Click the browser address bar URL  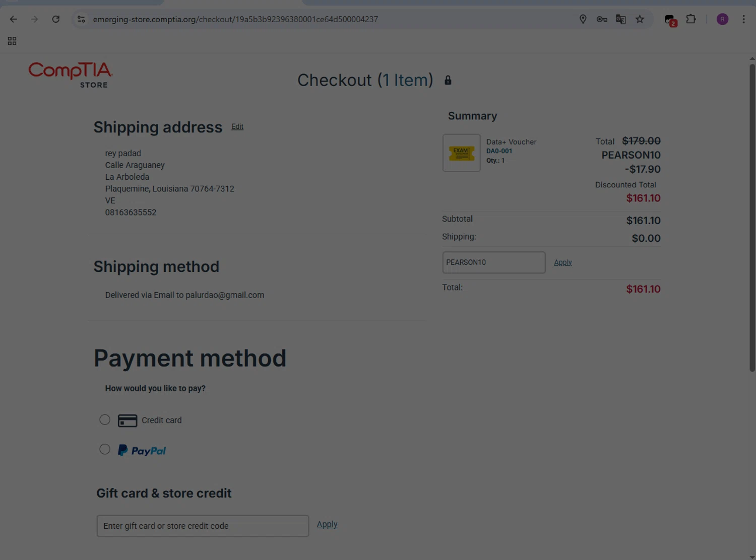click(x=235, y=19)
